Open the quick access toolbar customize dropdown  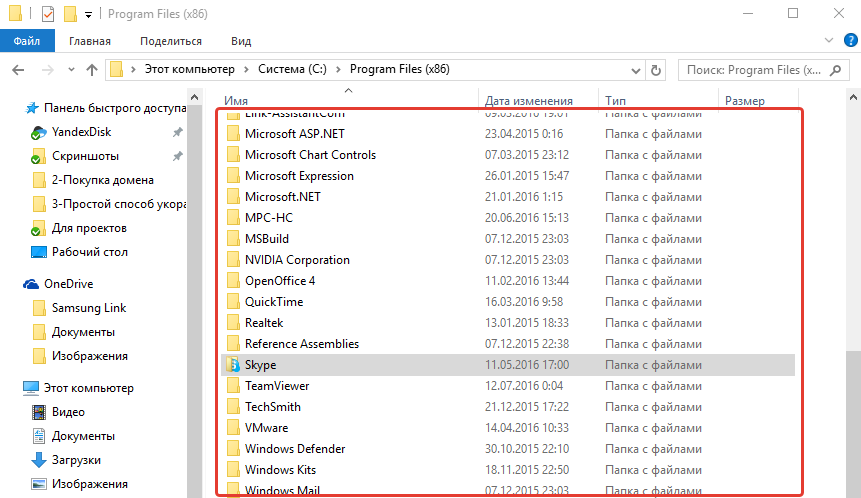(x=89, y=14)
